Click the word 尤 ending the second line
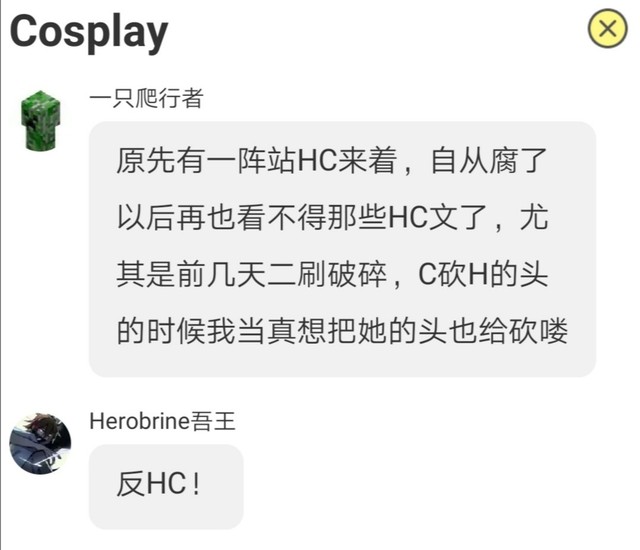Viewport: 640px width, 550px height. (534, 217)
